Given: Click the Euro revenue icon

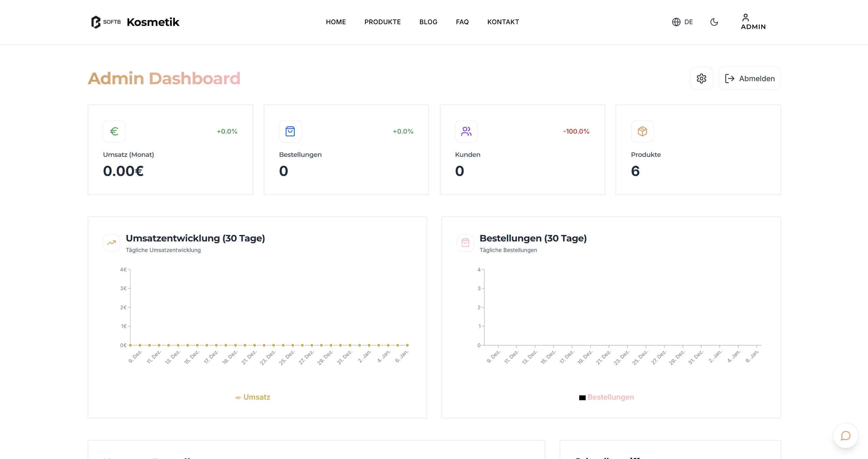Looking at the screenshot, I should pyautogui.click(x=114, y=131).
